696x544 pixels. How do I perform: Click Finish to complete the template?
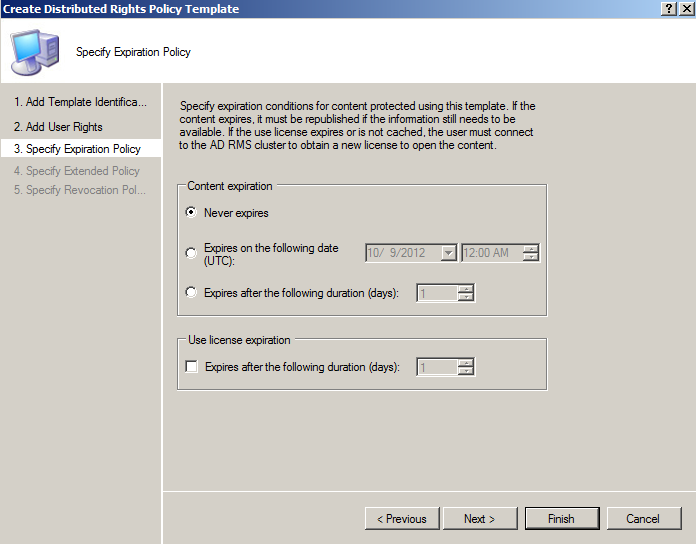[561, 519]
